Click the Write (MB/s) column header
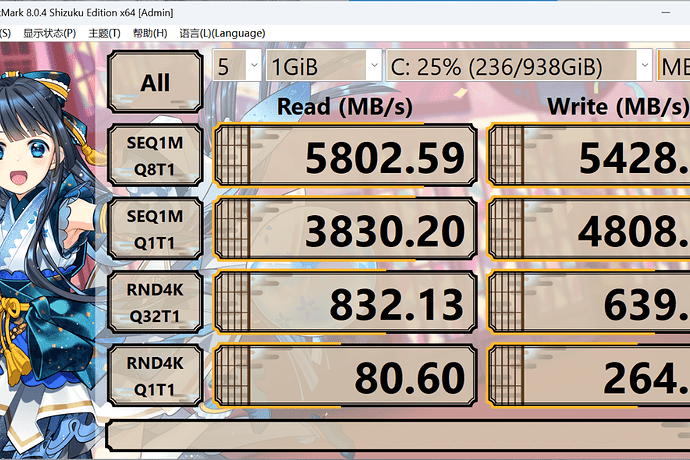Image resolution: width=690 pixels, height=460 pixels. click(x=618, y=107)
